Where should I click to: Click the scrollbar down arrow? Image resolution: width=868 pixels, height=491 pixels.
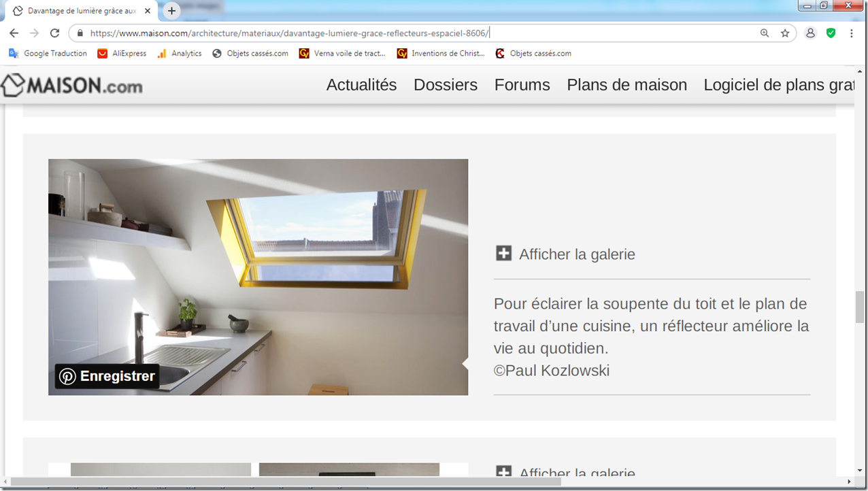tap(860, 471)
